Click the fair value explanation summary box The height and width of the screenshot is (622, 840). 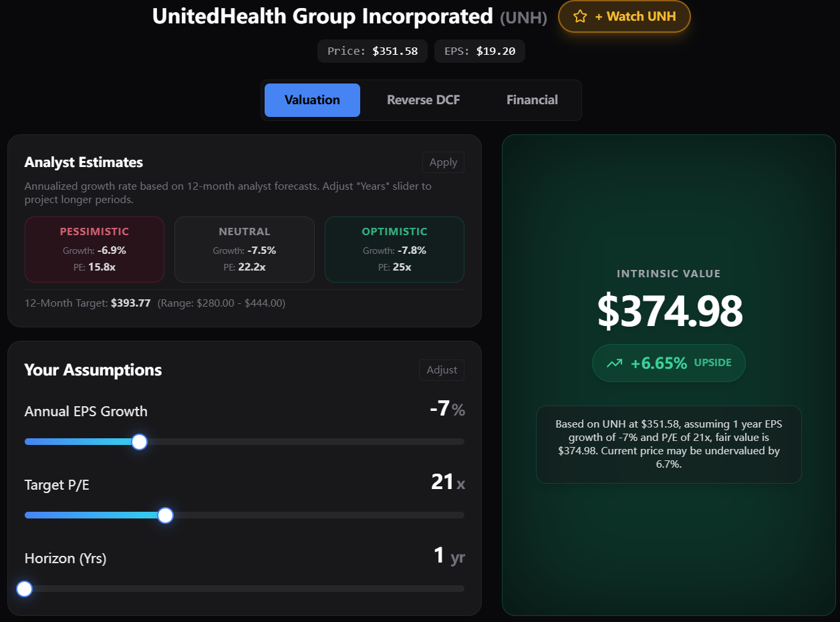[669, 444]
